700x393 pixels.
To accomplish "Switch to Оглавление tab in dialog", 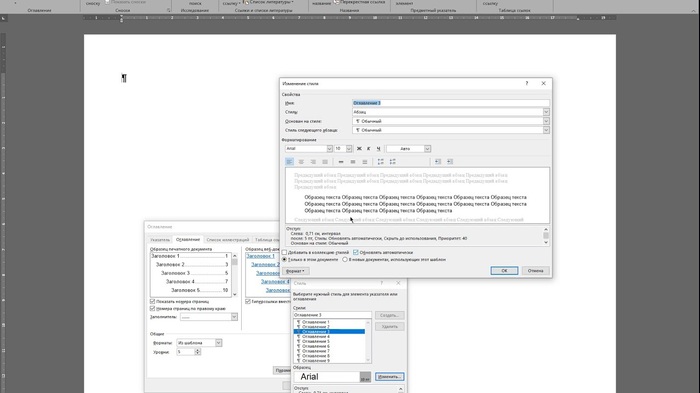I will 188,239.
